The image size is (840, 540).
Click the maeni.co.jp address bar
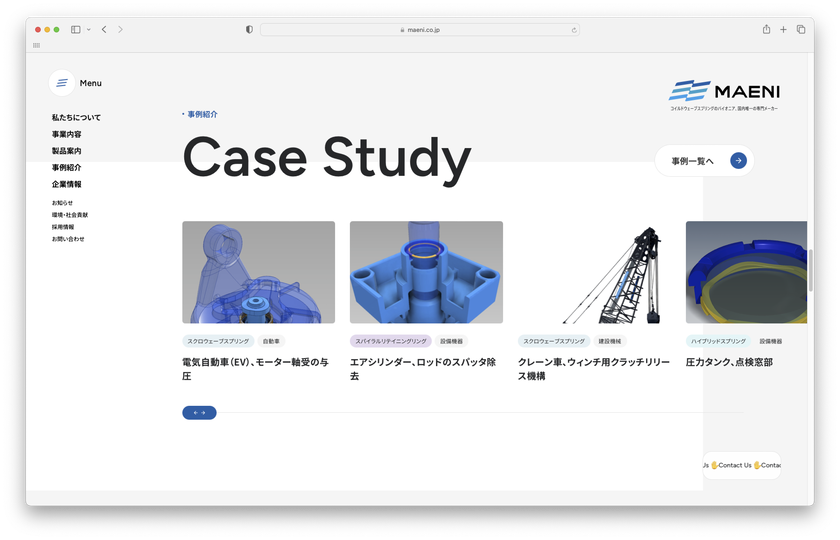pos(420,30)
